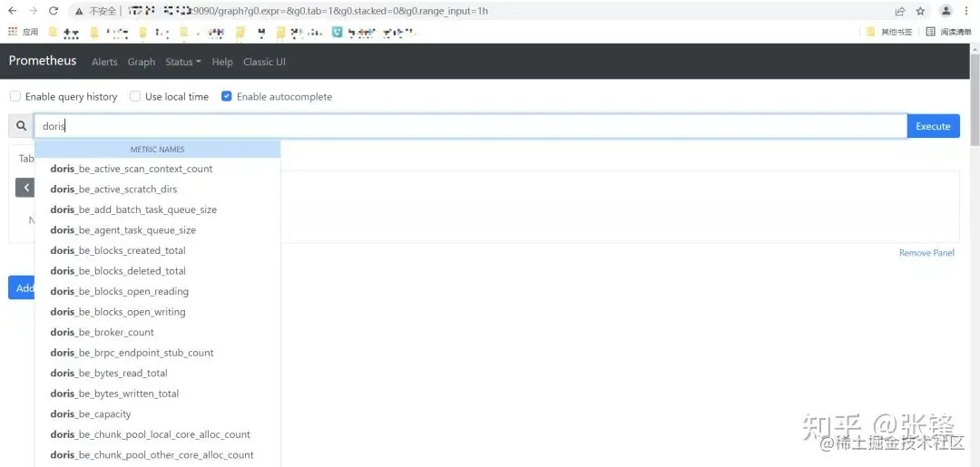Select doris_be_blocks_deleted_total suggestion
The width and height of the screenshot is (980, 467).
click(x=158, y=271)
